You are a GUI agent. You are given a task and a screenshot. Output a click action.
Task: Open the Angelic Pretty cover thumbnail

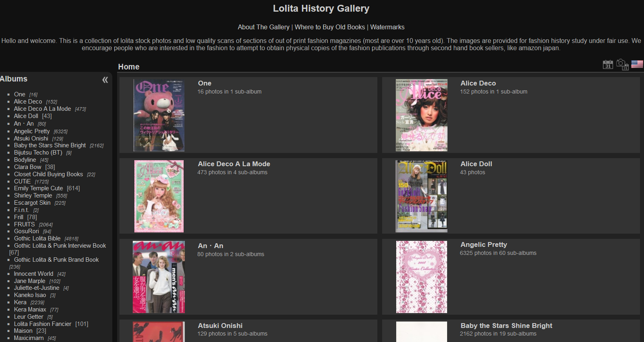click(x=421, y=277)
